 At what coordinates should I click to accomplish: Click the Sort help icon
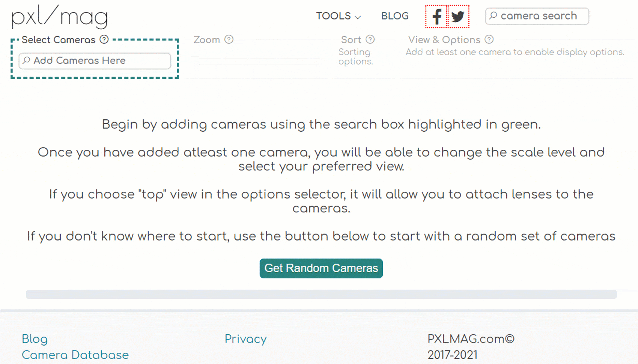coord(371,39)
